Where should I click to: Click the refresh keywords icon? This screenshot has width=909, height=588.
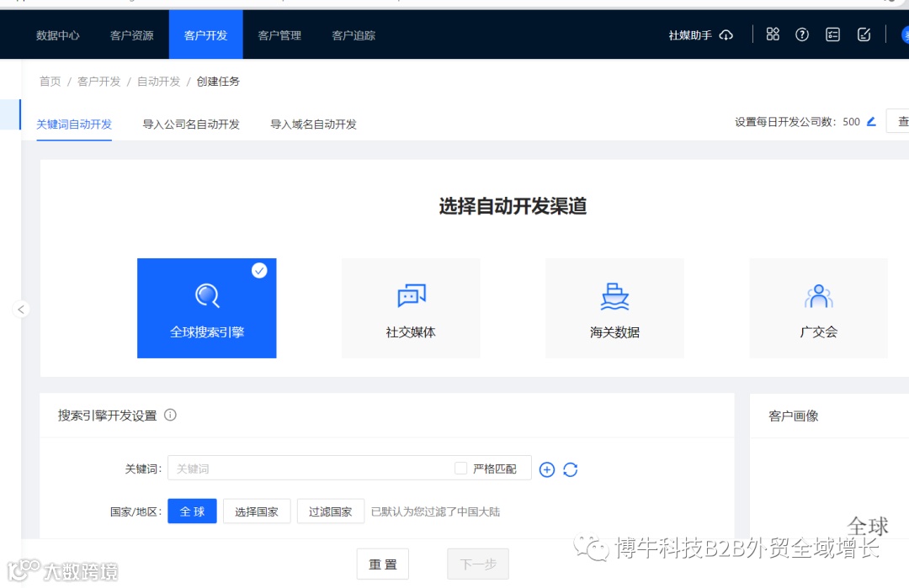pyautogui.click(x=571, y=469)
